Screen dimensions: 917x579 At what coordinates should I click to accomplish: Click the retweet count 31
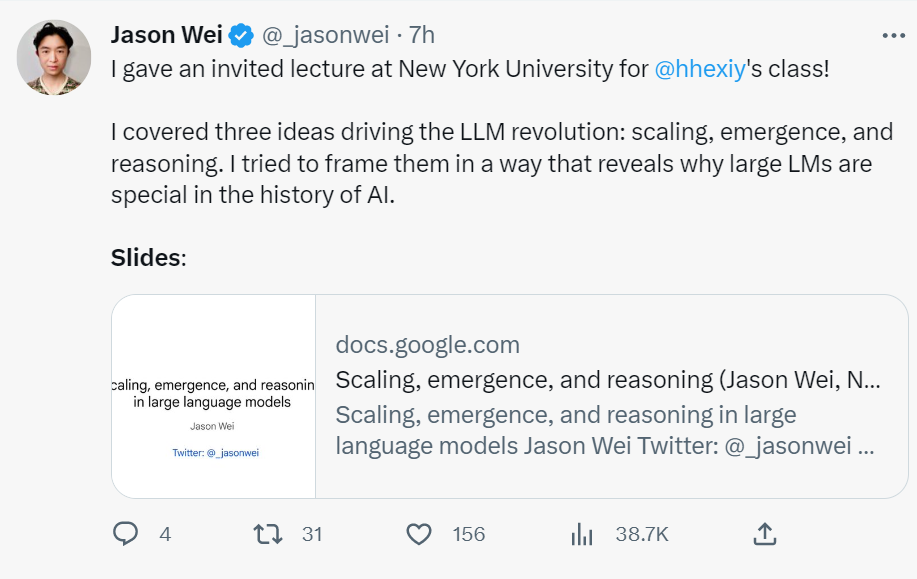(312, 534)
